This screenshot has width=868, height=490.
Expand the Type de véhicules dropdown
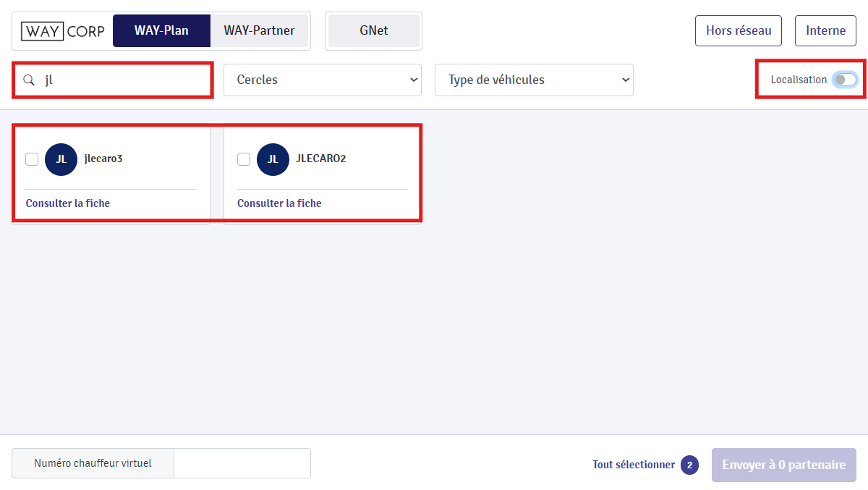pos(534,80)
